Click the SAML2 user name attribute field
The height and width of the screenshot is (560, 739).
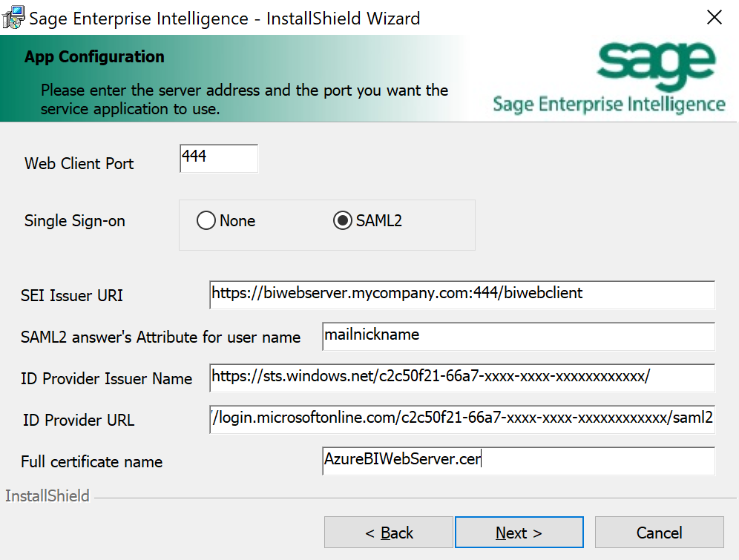518,335
